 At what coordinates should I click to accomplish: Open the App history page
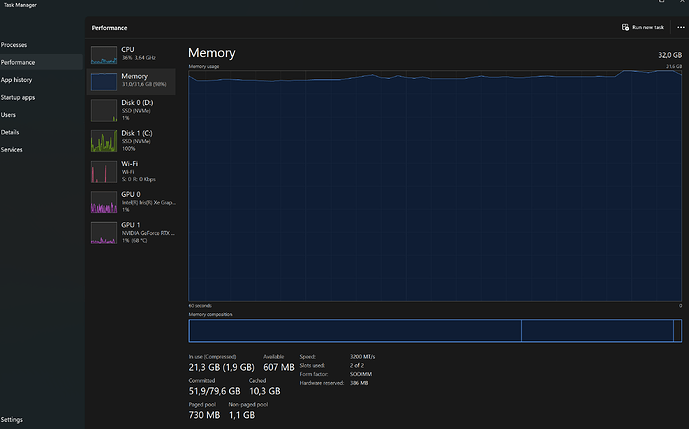click(15, 80)
